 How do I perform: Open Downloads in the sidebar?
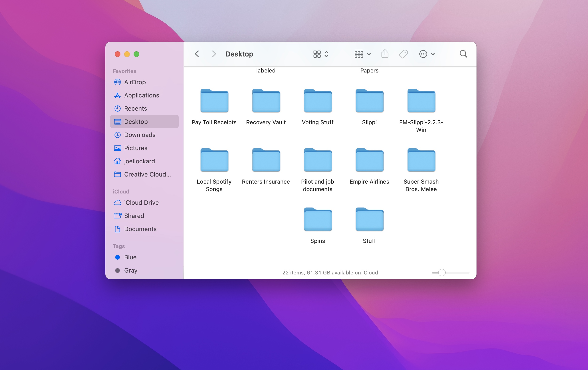pos(144,135)
